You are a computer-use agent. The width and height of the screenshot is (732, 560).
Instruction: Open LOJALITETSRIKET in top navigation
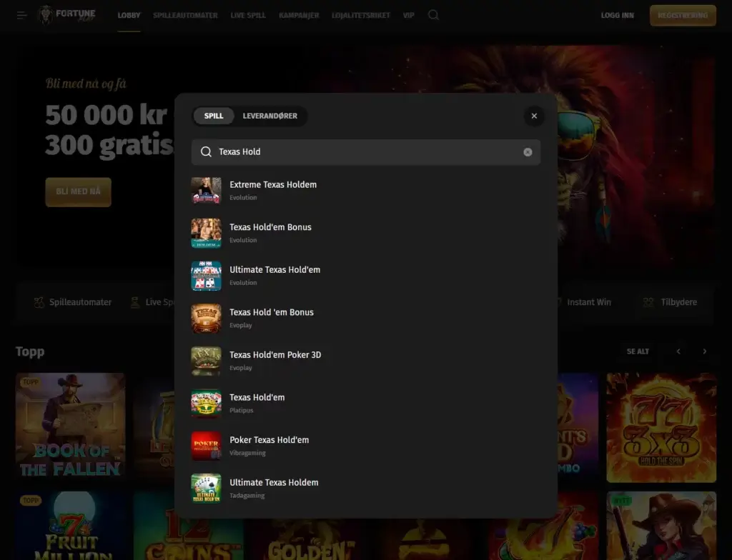tap(361, 16)
